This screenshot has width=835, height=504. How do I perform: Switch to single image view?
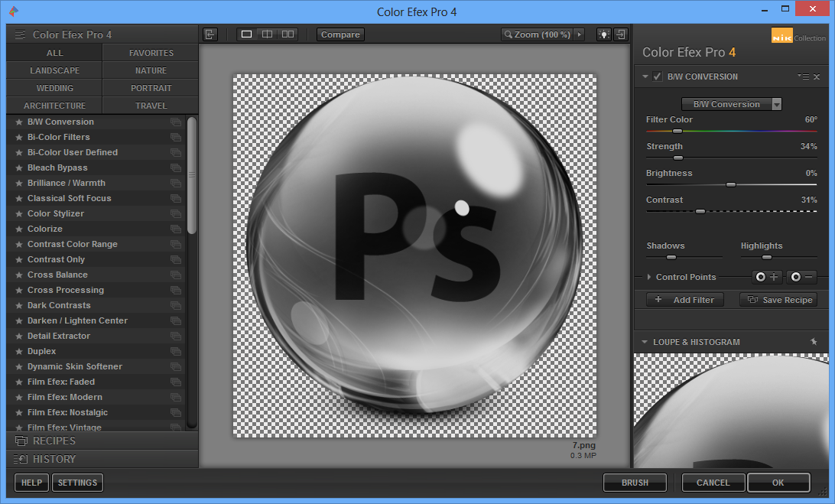click(246, 34)
